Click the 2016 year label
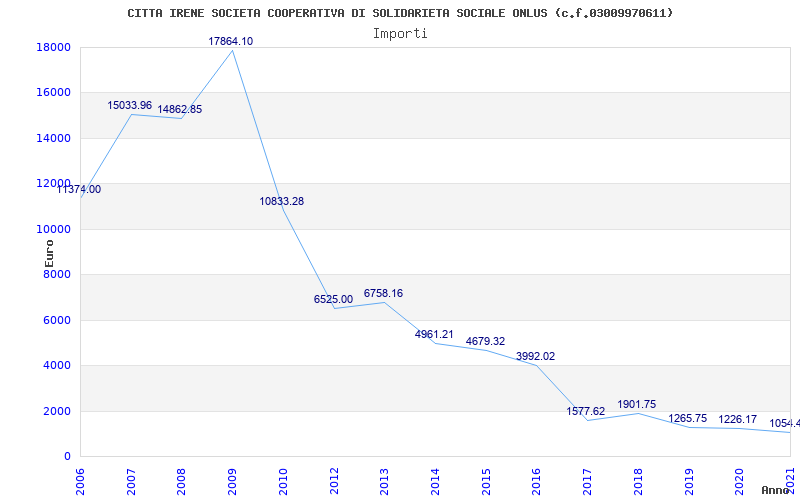Screen dimensions: 800x500 point(537,482)
